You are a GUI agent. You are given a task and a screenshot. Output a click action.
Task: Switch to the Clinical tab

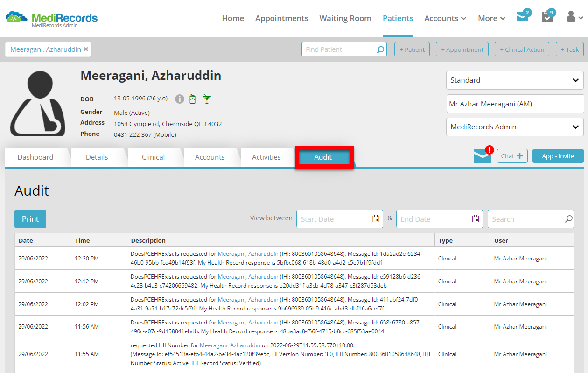(154, 157)
